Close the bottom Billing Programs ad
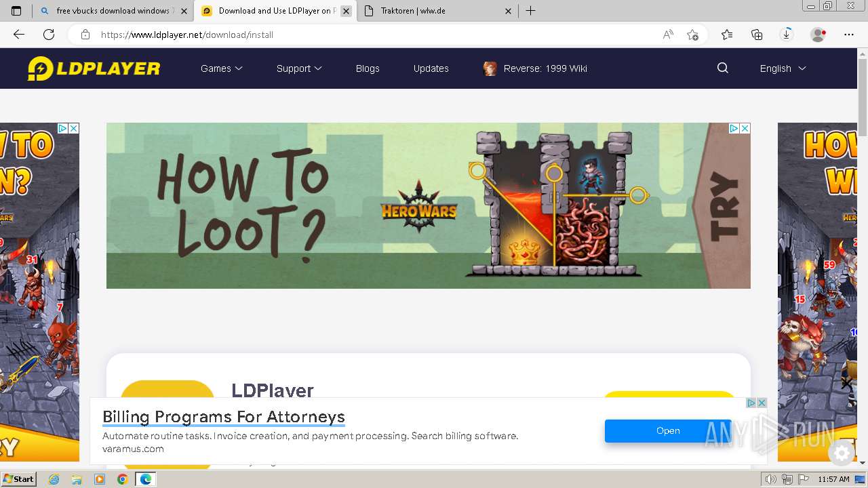Image resolution: width=868 pixels, height=488 pixels. (762, 403)
